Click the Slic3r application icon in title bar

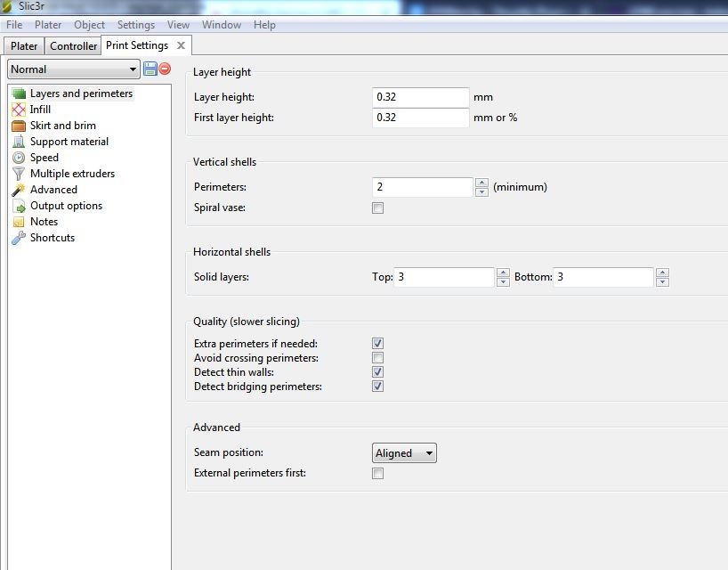[6, 6]
